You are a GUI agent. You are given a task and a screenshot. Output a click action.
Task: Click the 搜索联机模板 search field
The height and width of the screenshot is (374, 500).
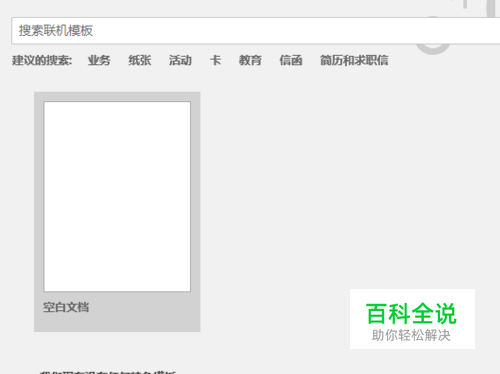point(256,31)
